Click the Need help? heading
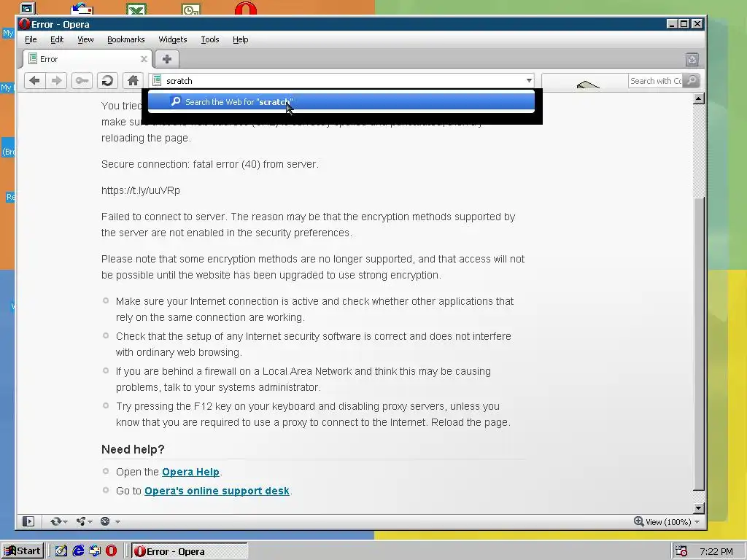The height and width of the screenshot is (560, 747). [133, 449]
